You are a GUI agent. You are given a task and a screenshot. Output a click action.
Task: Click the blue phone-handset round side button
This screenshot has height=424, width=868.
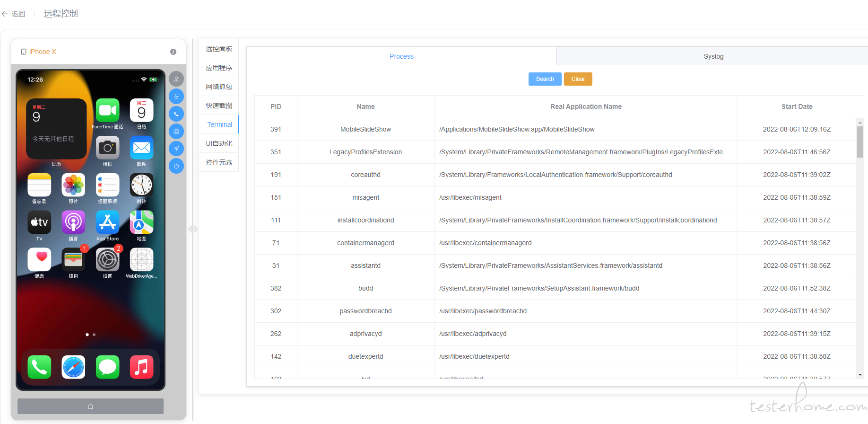click(x=176, y=114)
